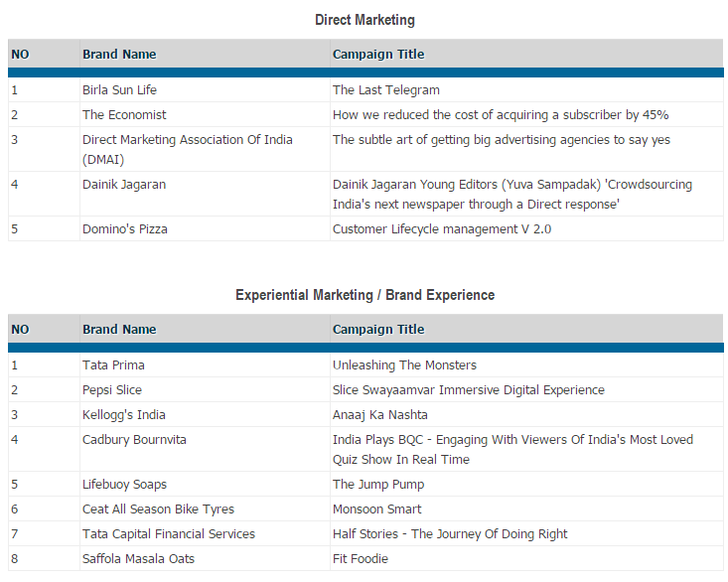Click the Direct Marketing table heading
Image resolution: width=728 pixels, height=582 pixels.
[364, 20]
